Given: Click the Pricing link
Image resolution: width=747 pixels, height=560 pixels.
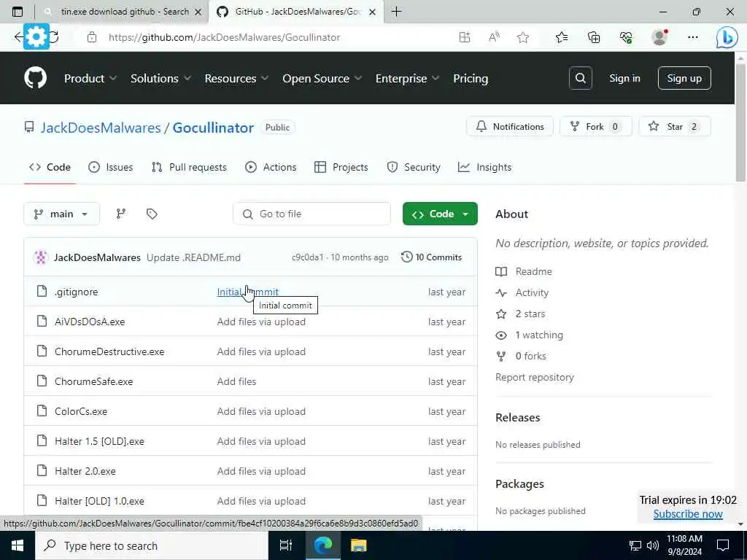Looking at the screenshot, I should [471, 78].
